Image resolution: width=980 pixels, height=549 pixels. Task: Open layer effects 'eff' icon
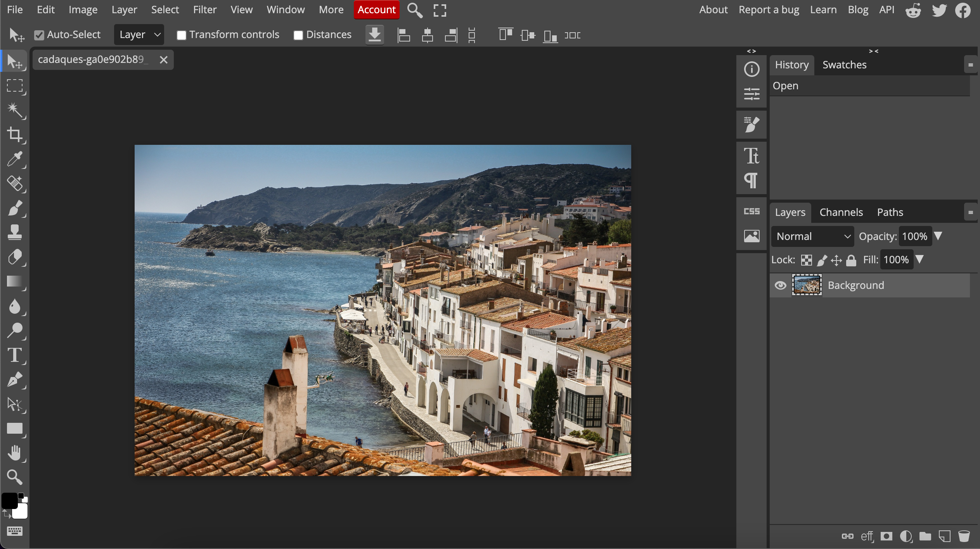[x=867, y=536]
